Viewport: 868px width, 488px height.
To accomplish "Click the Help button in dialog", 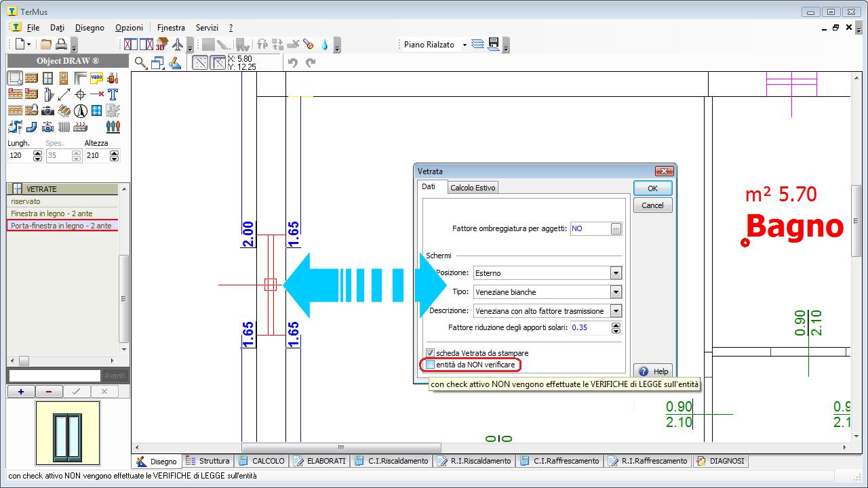I will (x=654, y=371).
